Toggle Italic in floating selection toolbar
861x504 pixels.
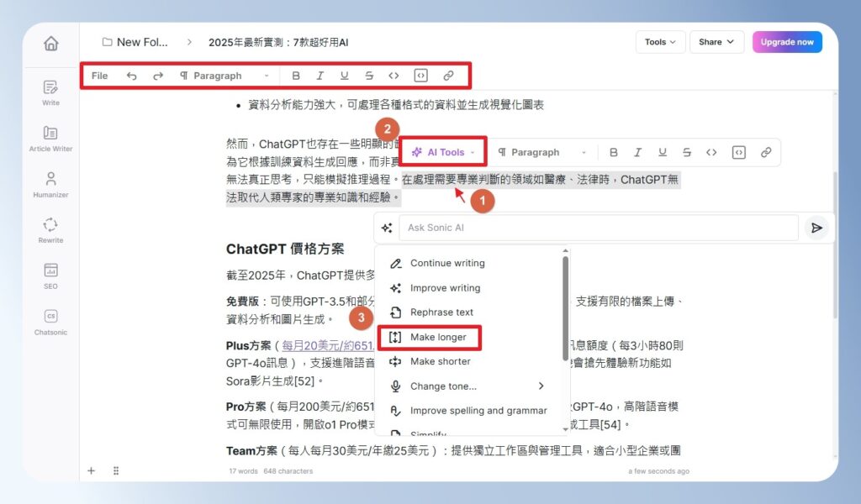pos(637,152)
